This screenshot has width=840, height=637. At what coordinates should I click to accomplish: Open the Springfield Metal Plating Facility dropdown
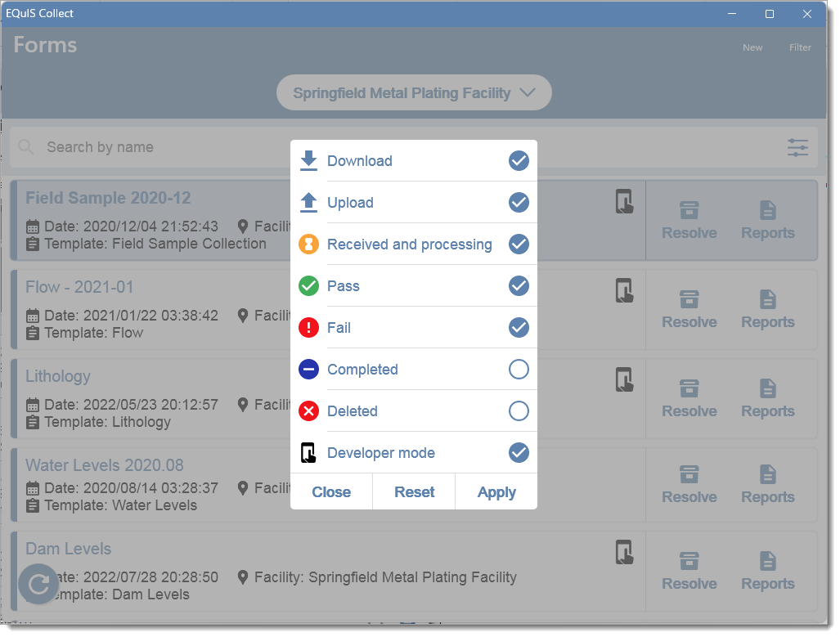coord(414,93)
